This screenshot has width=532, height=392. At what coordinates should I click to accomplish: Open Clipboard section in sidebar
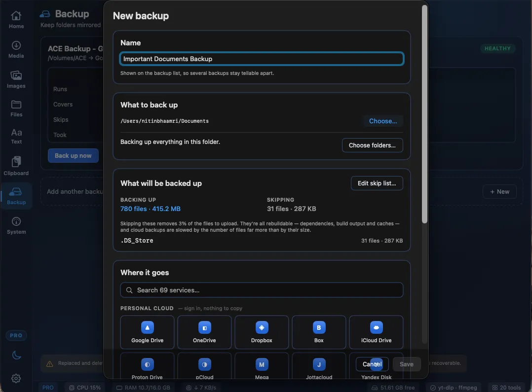pyautogui.click(x=16, y=166)
